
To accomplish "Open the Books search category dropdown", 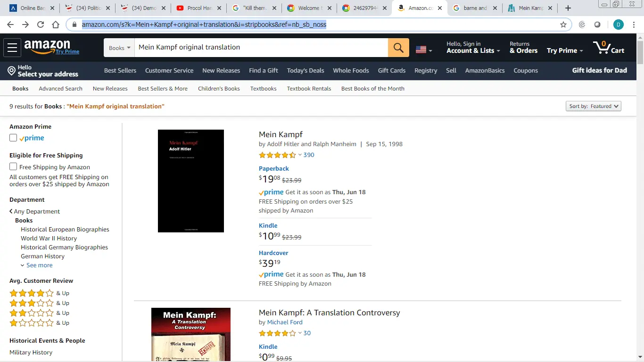I will (119, 48).
